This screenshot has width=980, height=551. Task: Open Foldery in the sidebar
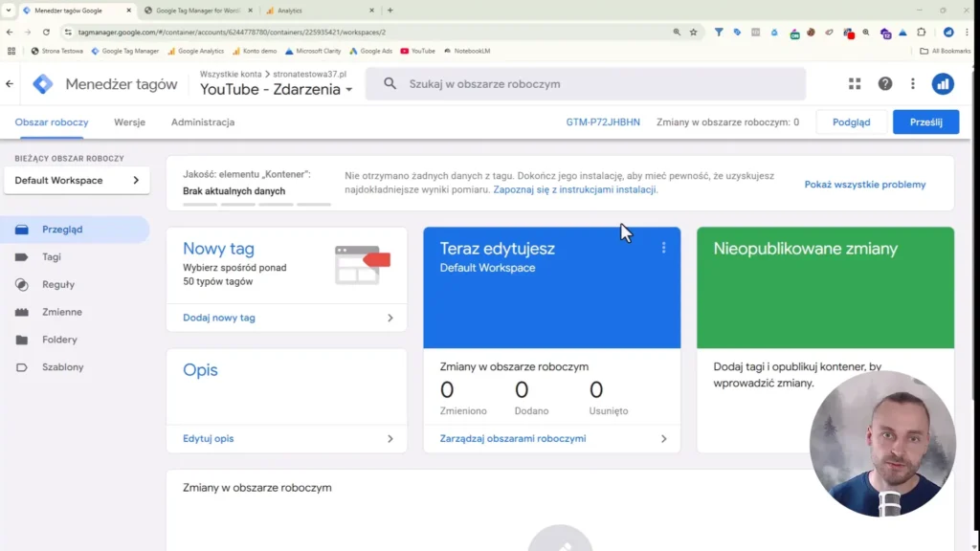[x=75, y=340]
